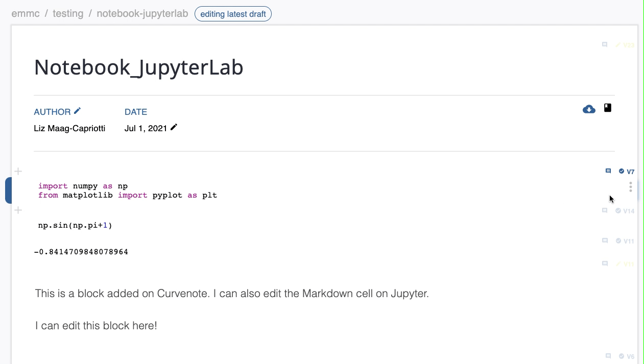The height and width of the screenshot is (364, 644).
Task: Add a block above the import cell
Action: [x=18, y=172]
